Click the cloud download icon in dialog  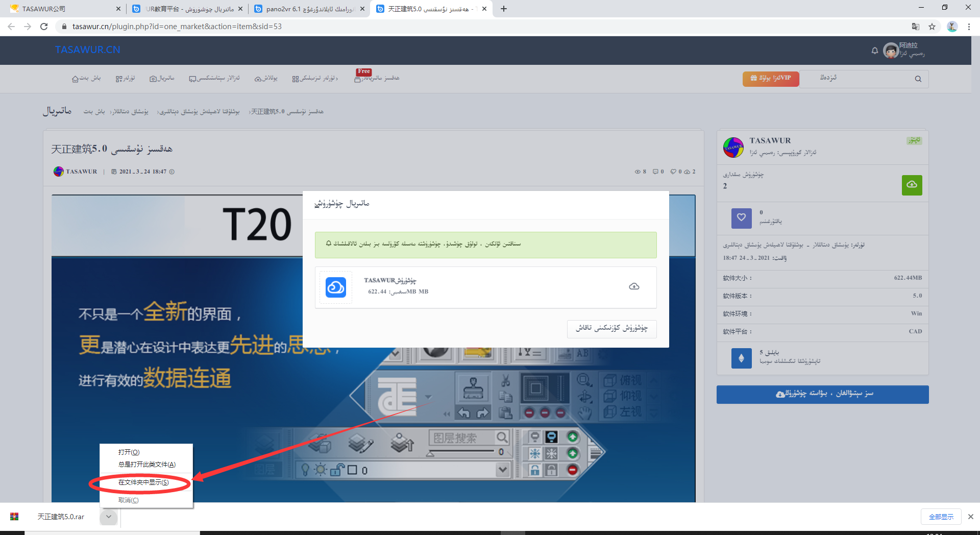pyautogui.click(x=634, y=286)
